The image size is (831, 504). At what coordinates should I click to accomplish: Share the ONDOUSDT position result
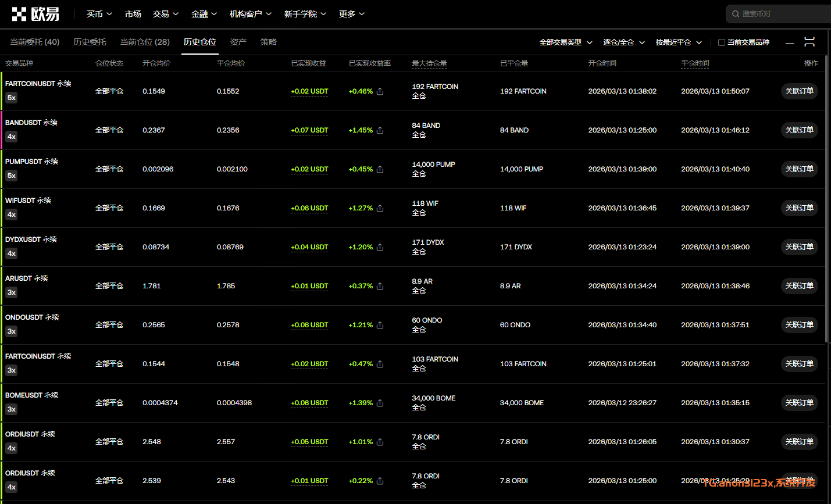point(380,325)
